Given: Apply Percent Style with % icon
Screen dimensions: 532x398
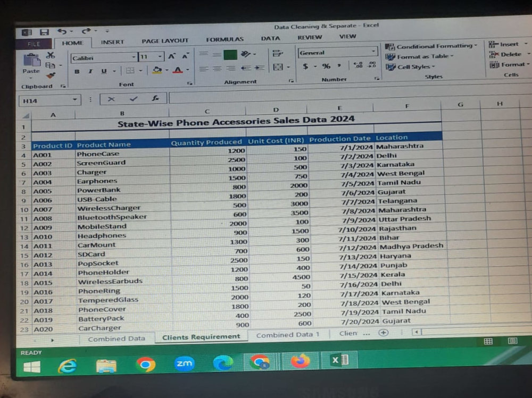Looking at the screenshot, I should click(x=326, y=66).
